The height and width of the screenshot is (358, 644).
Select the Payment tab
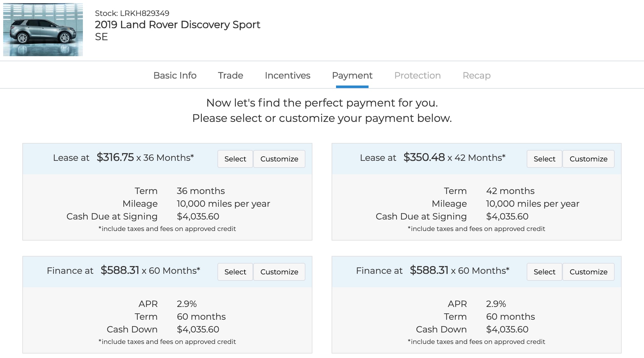[x=352, y=76]
